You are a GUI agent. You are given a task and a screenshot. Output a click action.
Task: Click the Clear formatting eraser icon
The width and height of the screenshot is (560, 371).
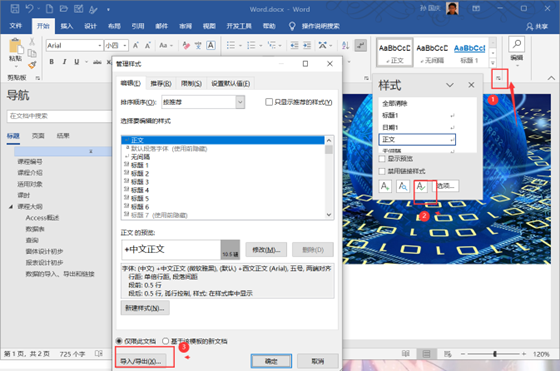(186, 45)
